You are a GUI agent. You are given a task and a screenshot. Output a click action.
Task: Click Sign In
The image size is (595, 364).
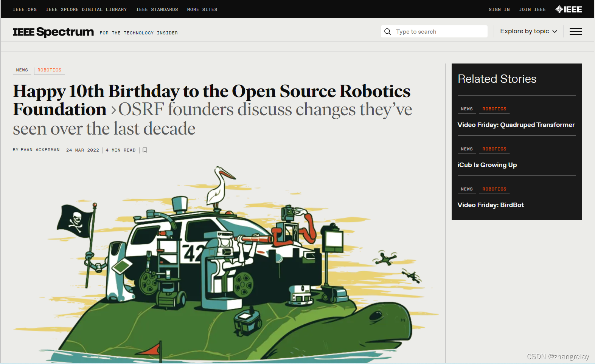[x=499, y=9]
